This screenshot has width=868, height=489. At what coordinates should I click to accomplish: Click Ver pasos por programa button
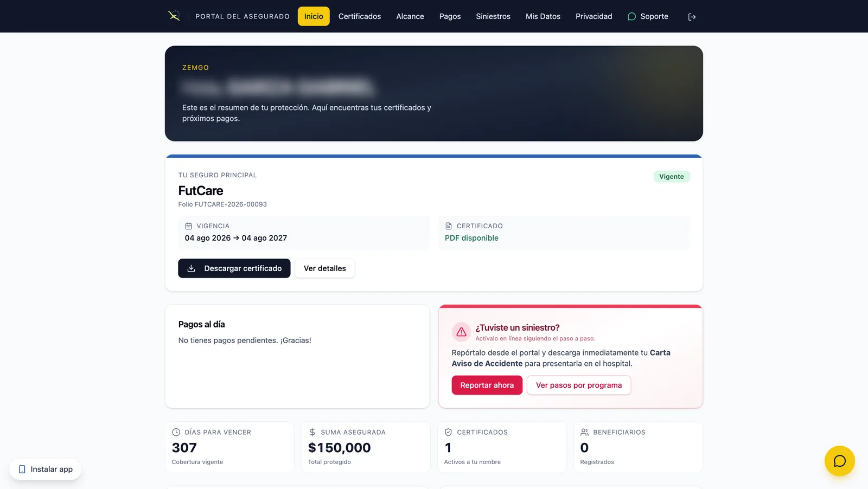pyautogui.click(x=579, y=385)
